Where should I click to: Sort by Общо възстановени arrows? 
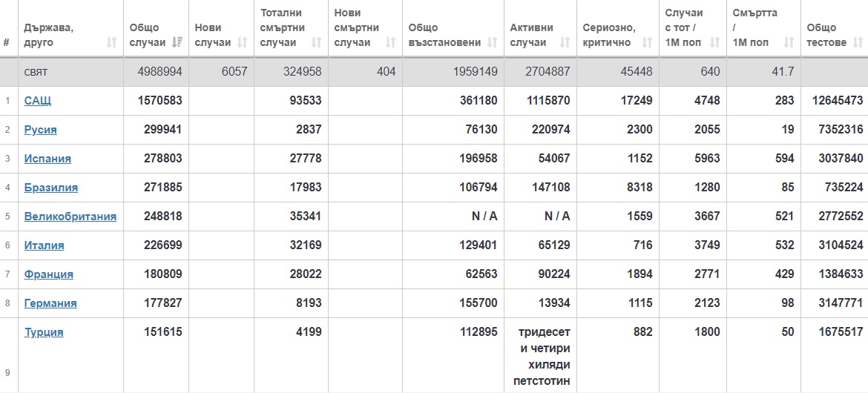coord(492,42)
